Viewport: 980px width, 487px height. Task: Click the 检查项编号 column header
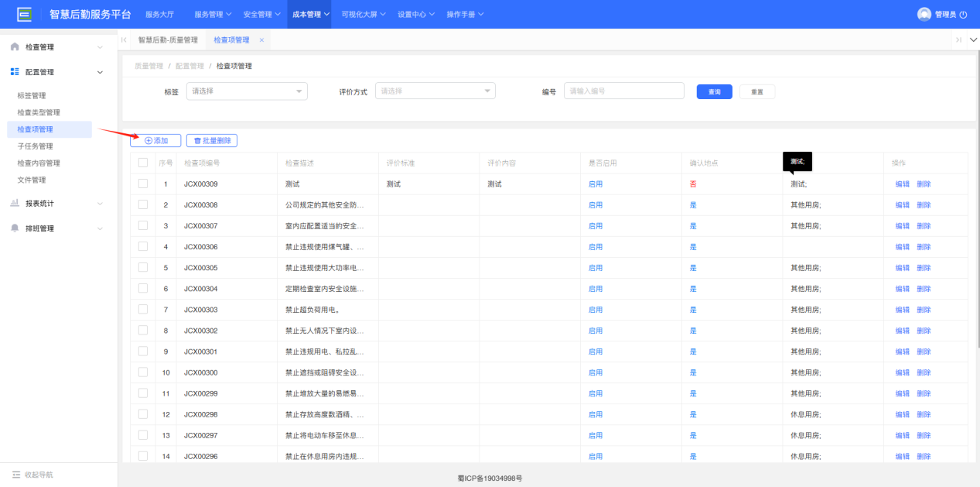coord(202,163)
